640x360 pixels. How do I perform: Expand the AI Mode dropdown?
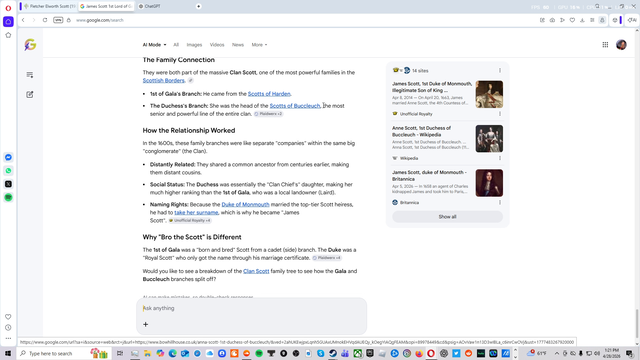[x=154, y=45]
